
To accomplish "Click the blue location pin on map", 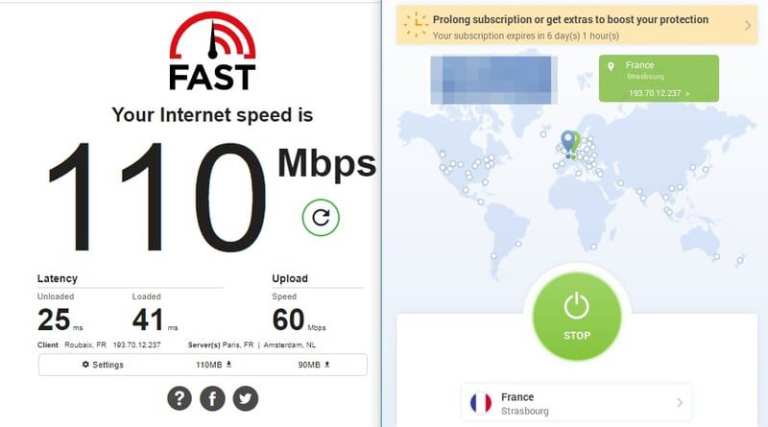I will tap(567, 142).
